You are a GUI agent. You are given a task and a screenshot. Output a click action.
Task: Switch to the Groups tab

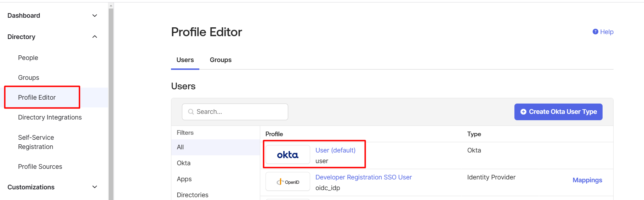[221, 60]
